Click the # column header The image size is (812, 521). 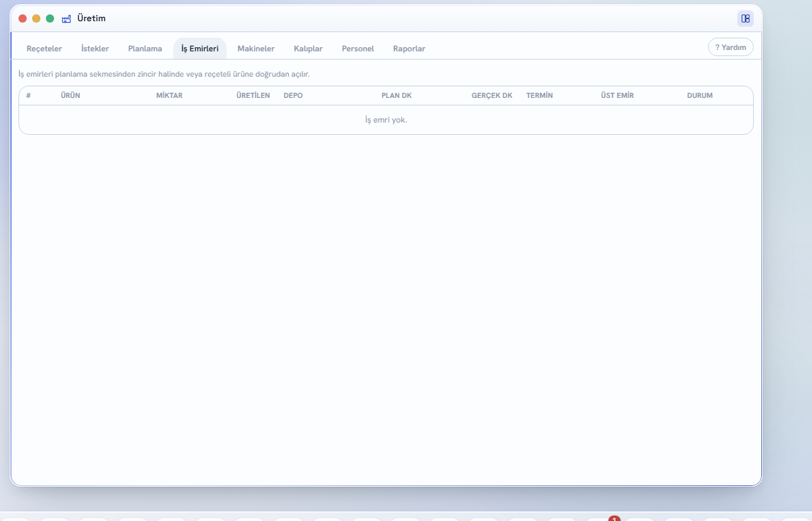click(x=29, y=95)
